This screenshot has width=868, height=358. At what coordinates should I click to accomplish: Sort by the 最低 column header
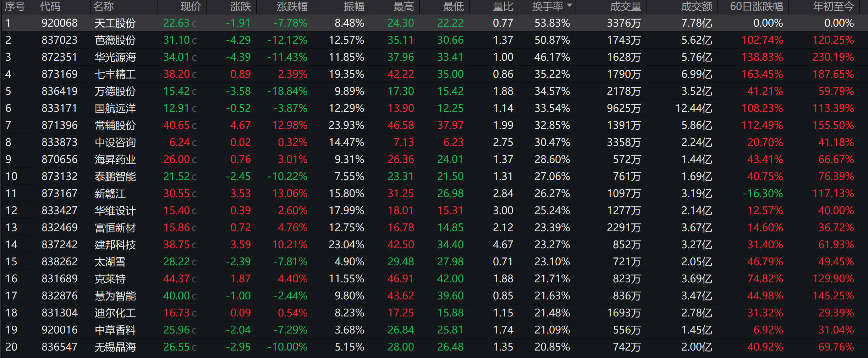click(453, 6)
